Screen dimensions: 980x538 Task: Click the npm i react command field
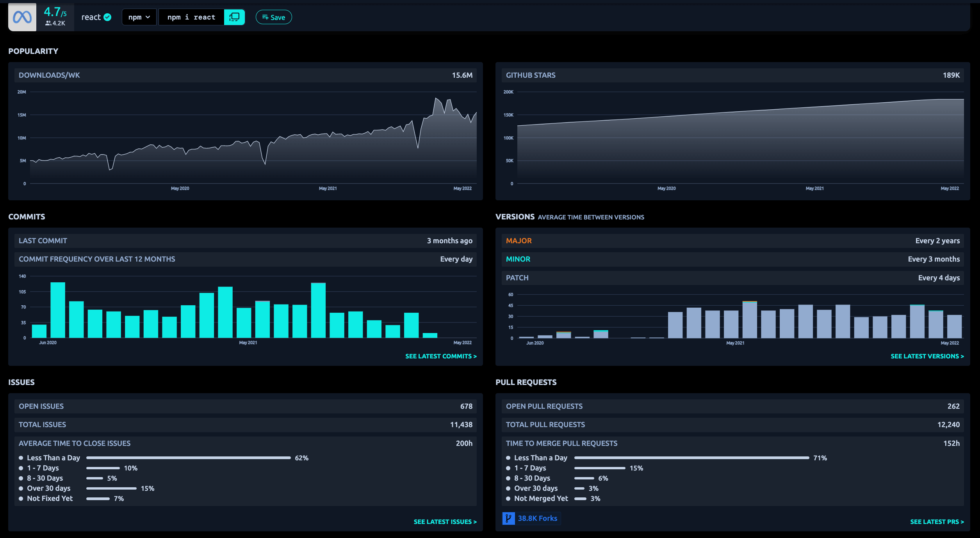pos(191,17)
